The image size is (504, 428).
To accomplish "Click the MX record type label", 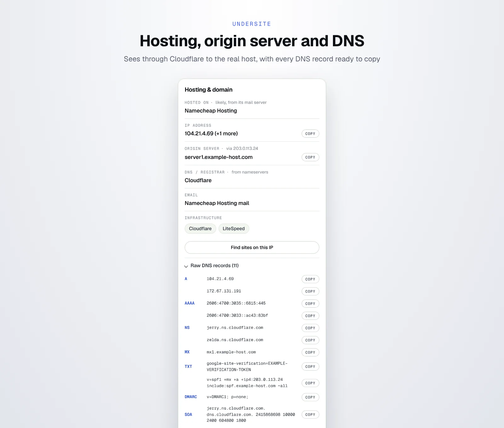I will (187, 352).
